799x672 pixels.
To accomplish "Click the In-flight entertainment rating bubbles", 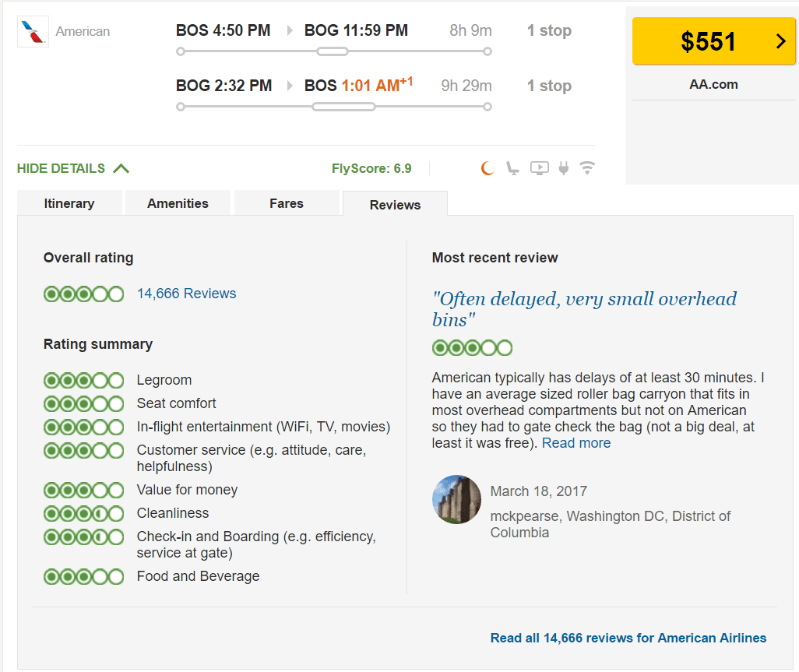I will click(x=83, y=427).
